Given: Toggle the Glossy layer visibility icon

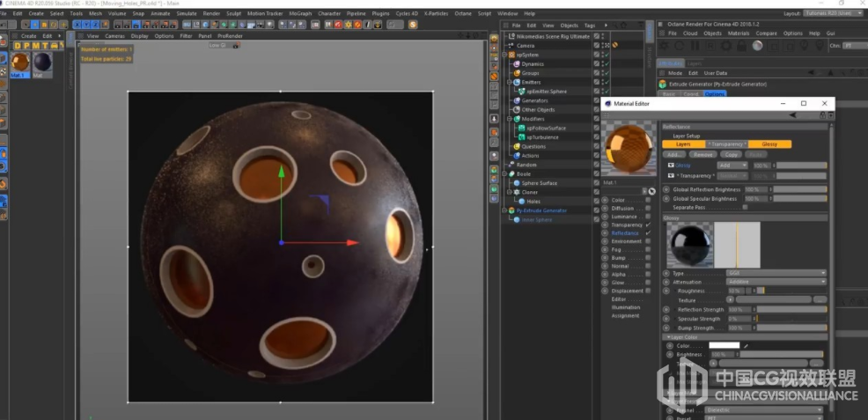Looking at the screenshot, I should coord(671,166).
